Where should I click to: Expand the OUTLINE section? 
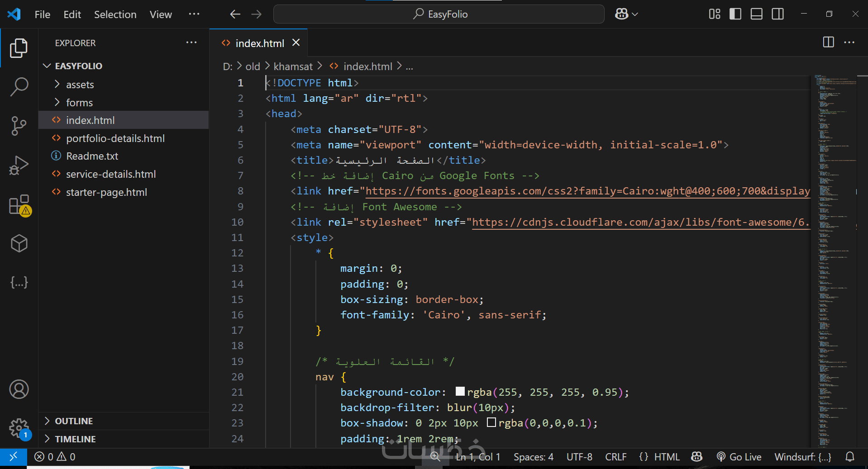coord(74,421)
